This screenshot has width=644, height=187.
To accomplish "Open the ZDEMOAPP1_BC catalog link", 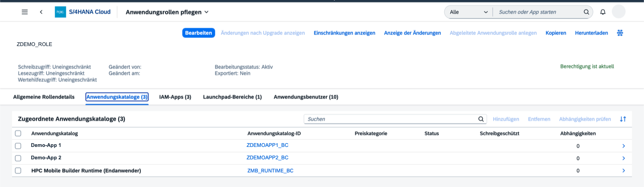I will point(267,145).
